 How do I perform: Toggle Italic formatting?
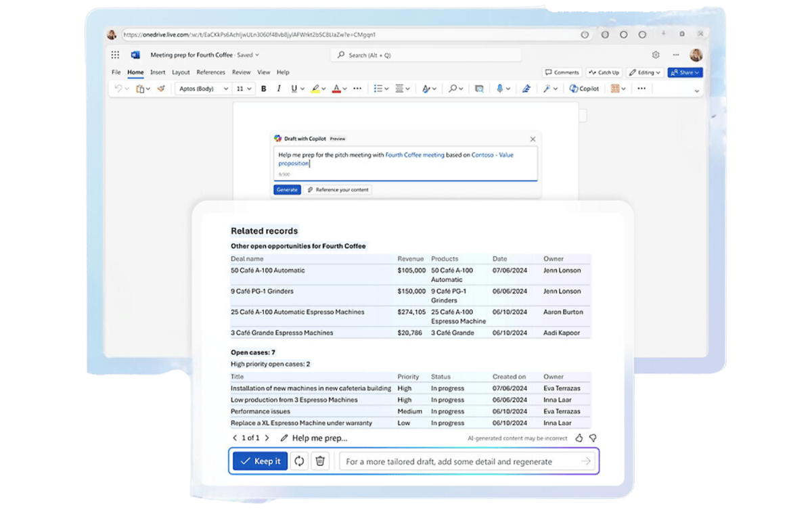279,89
